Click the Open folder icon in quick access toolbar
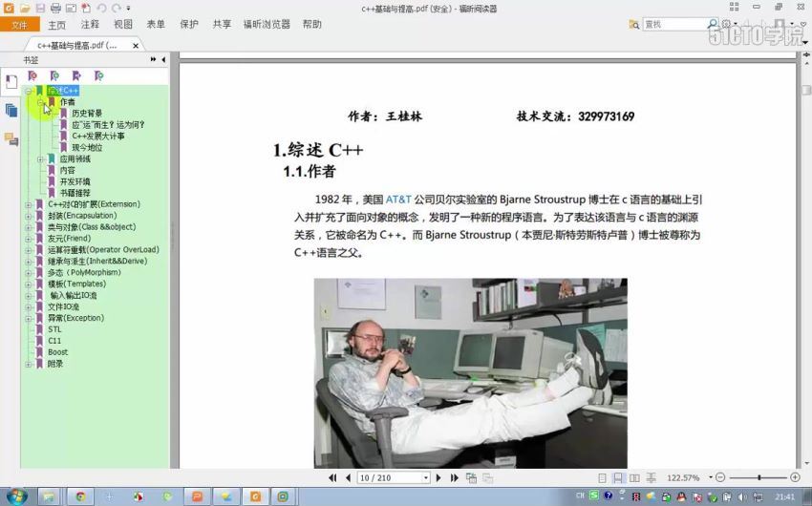 [x=24, y=8]
